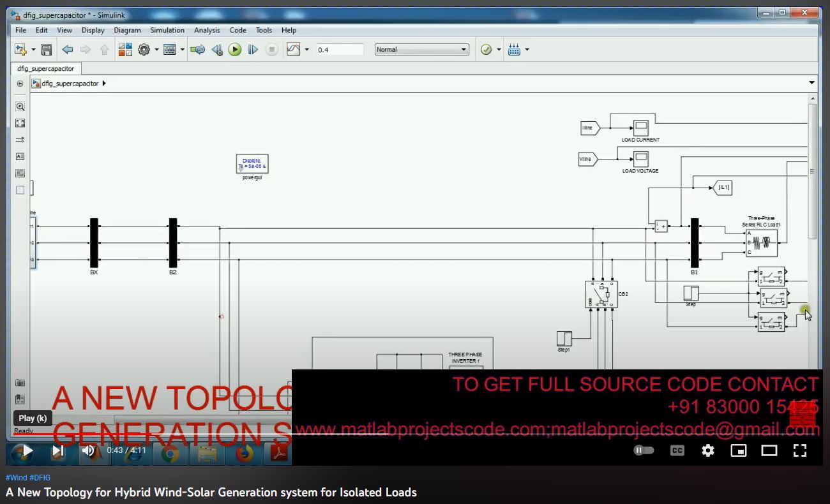Add annotation with the text icon
This screenshot has width=830, height=504.
click(20, 156)
